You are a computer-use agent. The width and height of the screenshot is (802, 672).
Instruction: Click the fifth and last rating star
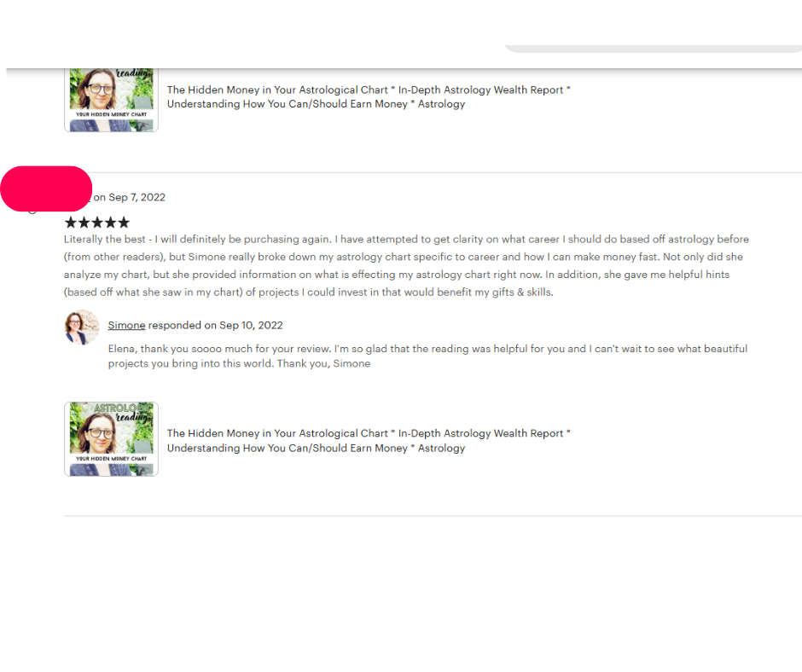pyautogui.click(x=124, y=223)
